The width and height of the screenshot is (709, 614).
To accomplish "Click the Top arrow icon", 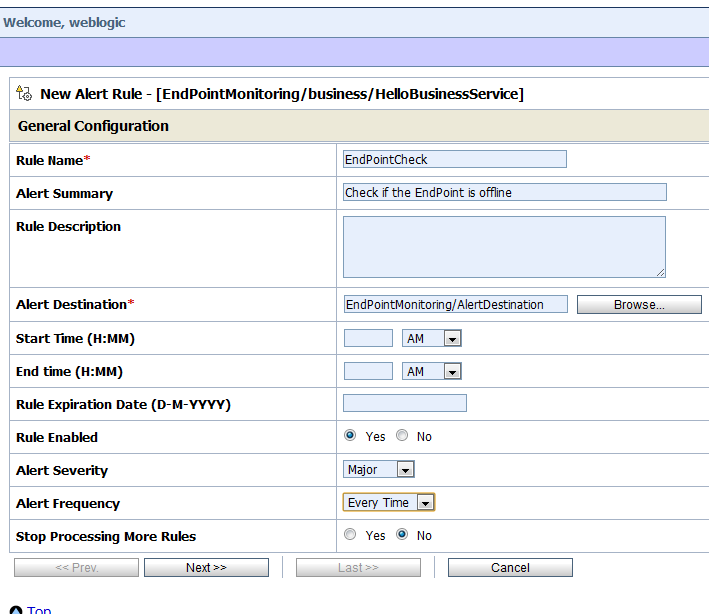I will point(16,610).
